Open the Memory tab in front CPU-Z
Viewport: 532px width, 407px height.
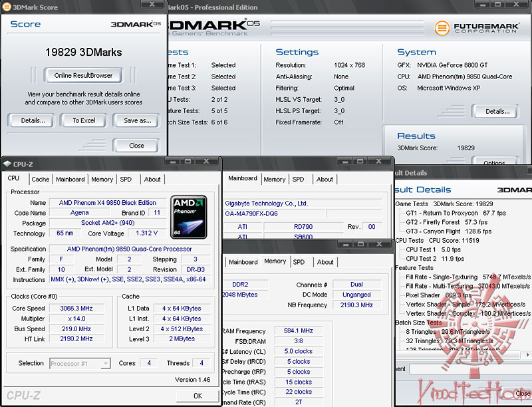[102, 179]
